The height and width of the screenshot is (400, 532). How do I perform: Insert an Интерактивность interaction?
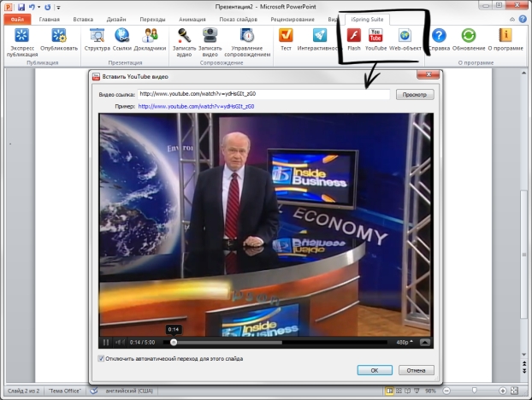318,39
